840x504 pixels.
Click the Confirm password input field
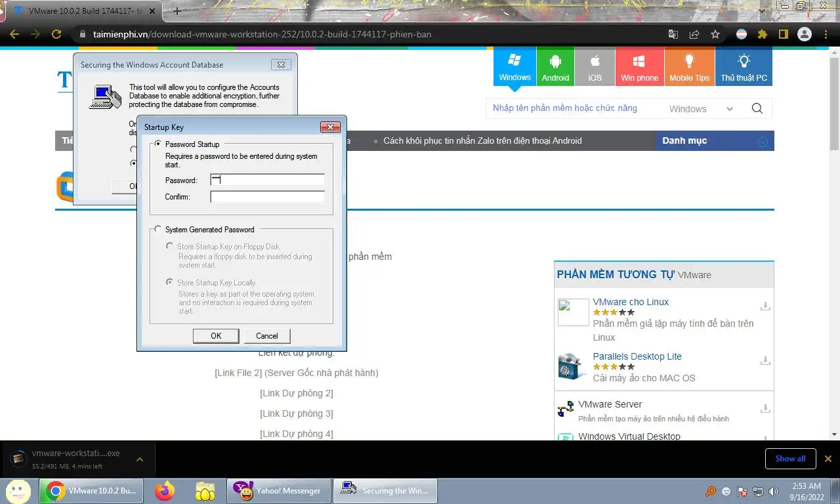267,197
